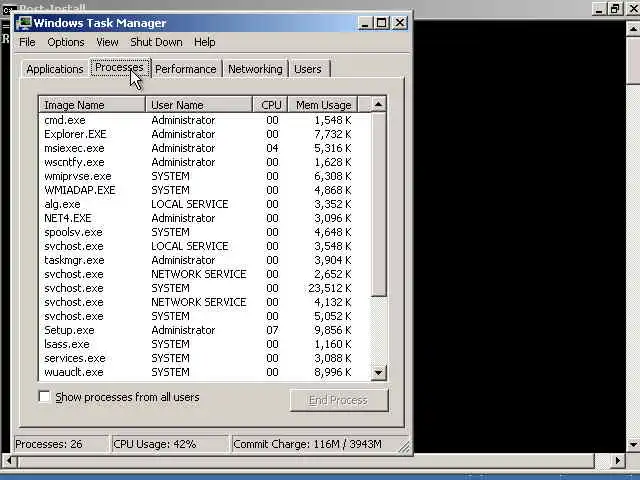Select the lsass.exe process
The width and height of the screenshot is (640, 480).
pyautogui.click(x=204, y=344)
